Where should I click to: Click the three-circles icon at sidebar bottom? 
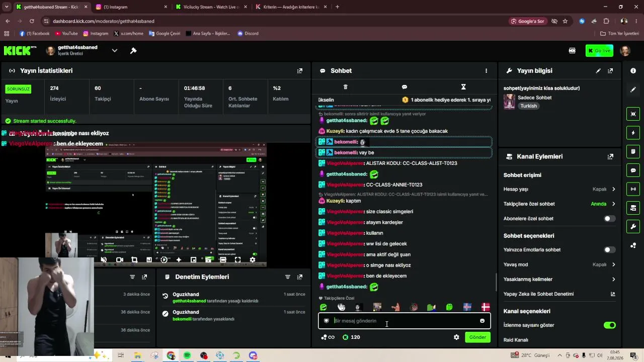coord(633,245)
